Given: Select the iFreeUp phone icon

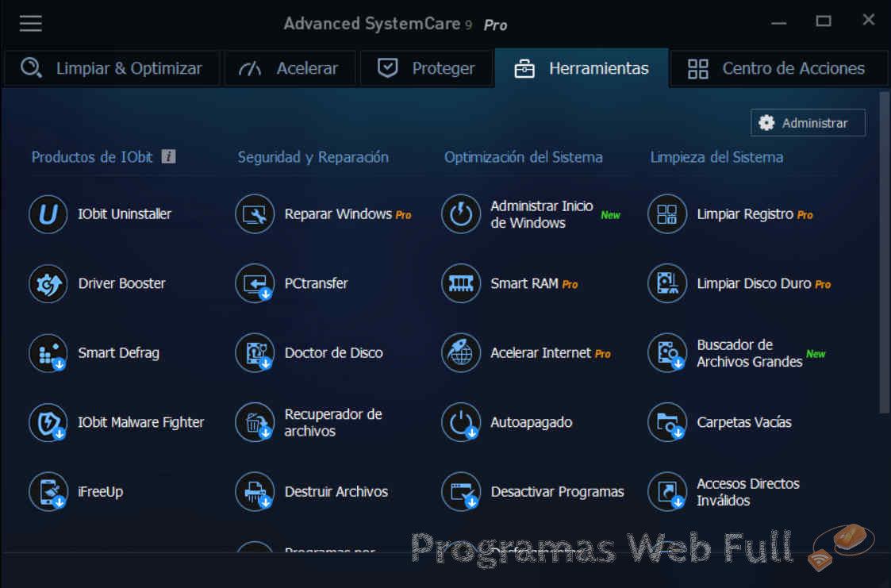Looking at the screenshot, I should (x=48, y=491).
